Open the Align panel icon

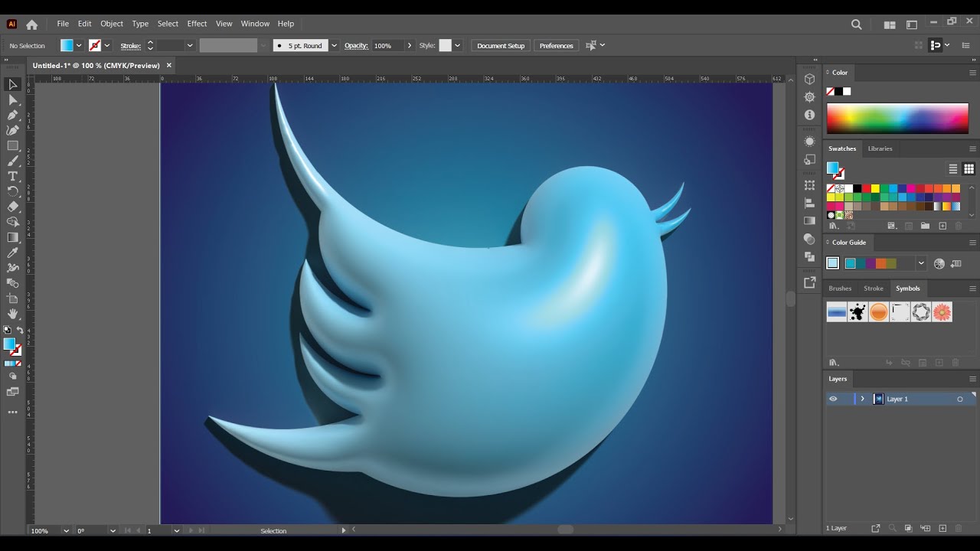[x=809, y=203]
